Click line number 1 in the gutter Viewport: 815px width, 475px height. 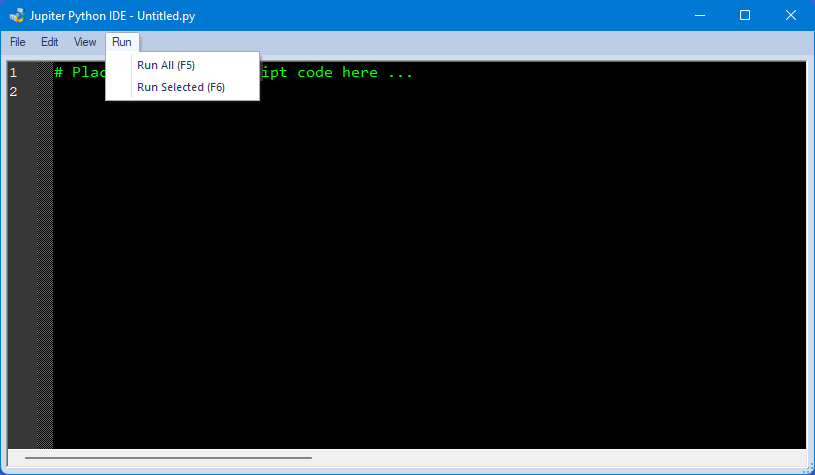click(x=14, y=73)
